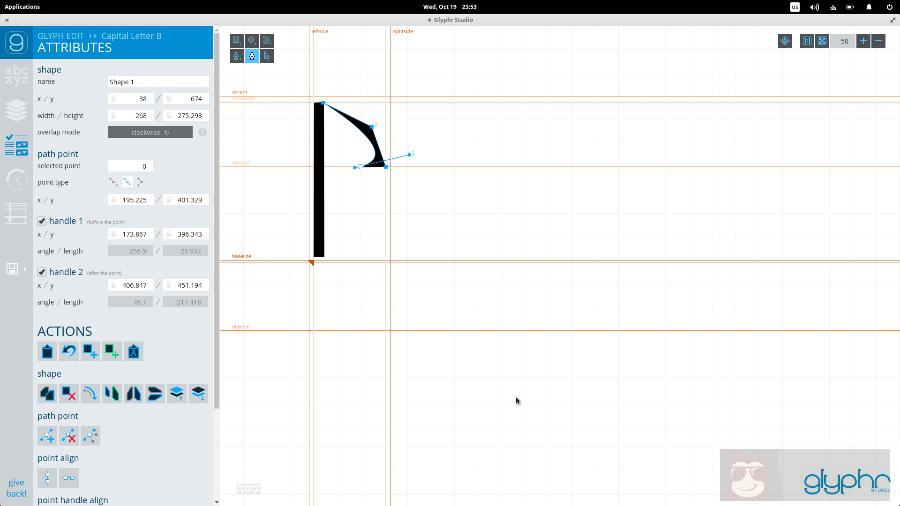900x506 pixels.
Task: Open overlap mode help icon
Action: [202, 132]
